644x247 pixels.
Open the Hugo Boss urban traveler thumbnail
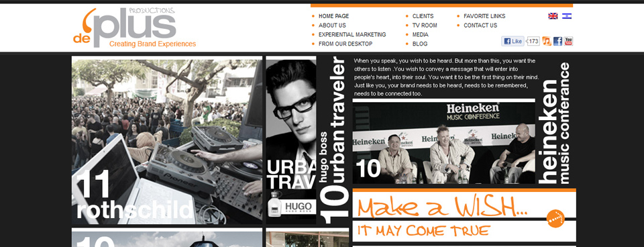point(307,140)
